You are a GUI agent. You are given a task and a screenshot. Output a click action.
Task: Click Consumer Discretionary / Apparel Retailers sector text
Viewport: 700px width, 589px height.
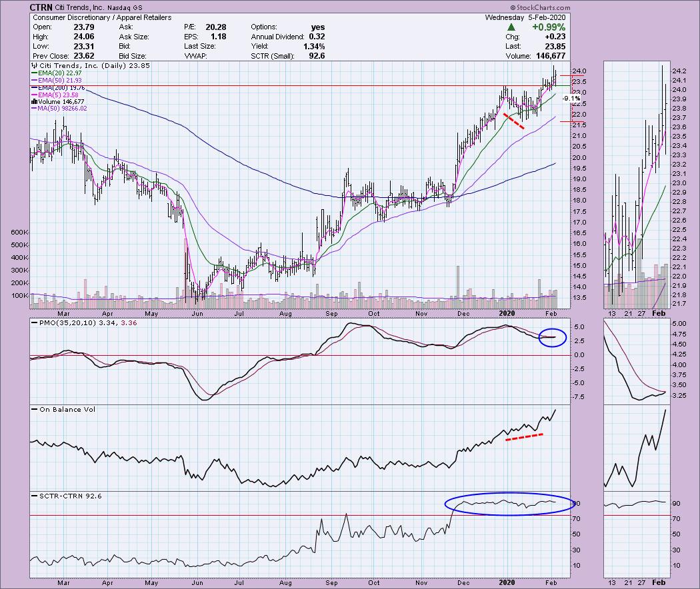[x=102, y=17]
